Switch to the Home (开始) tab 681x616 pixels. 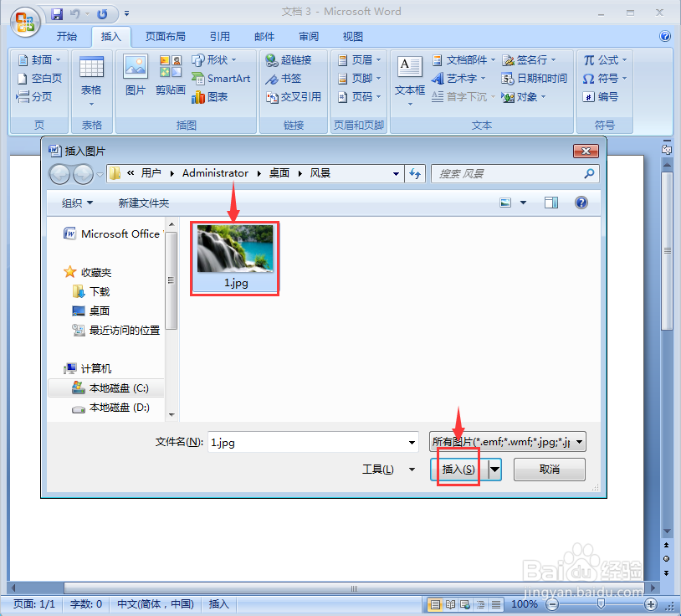66,37
